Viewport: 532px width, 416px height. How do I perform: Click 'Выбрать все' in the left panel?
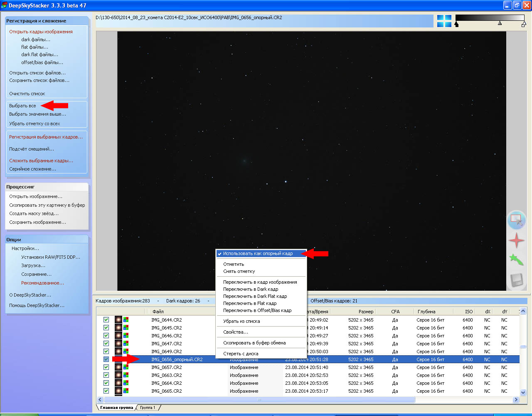point(22,106)
